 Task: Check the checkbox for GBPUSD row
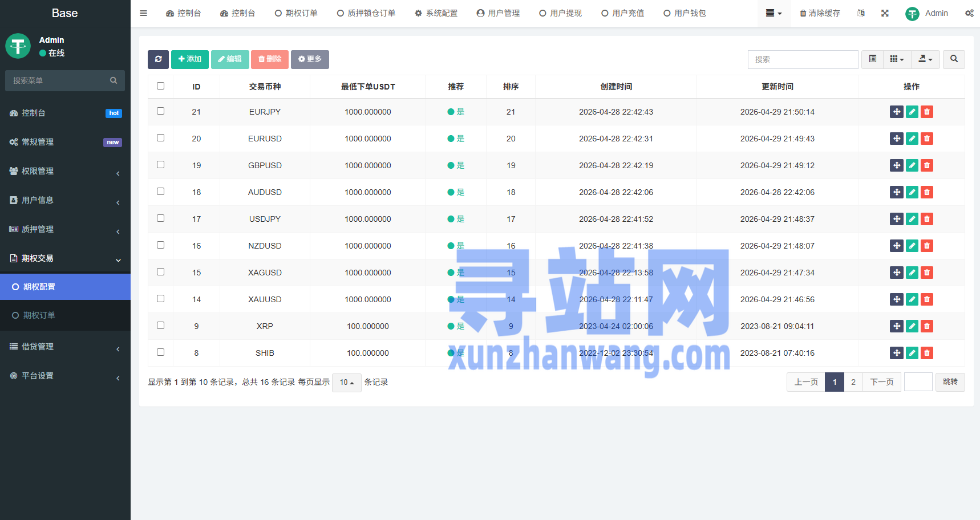[x=160, y=165]
